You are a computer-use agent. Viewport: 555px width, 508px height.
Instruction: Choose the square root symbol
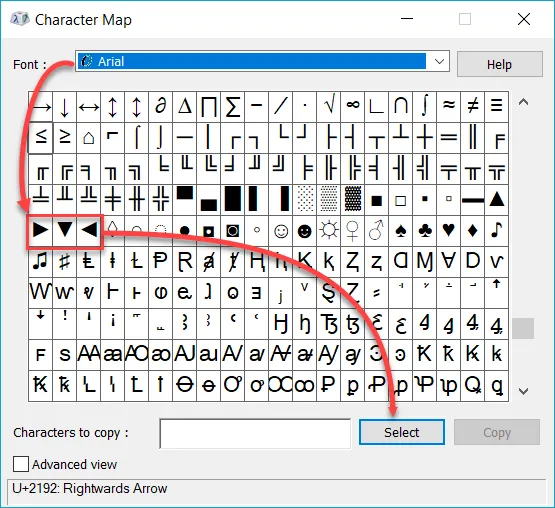[x=328, y=107]
